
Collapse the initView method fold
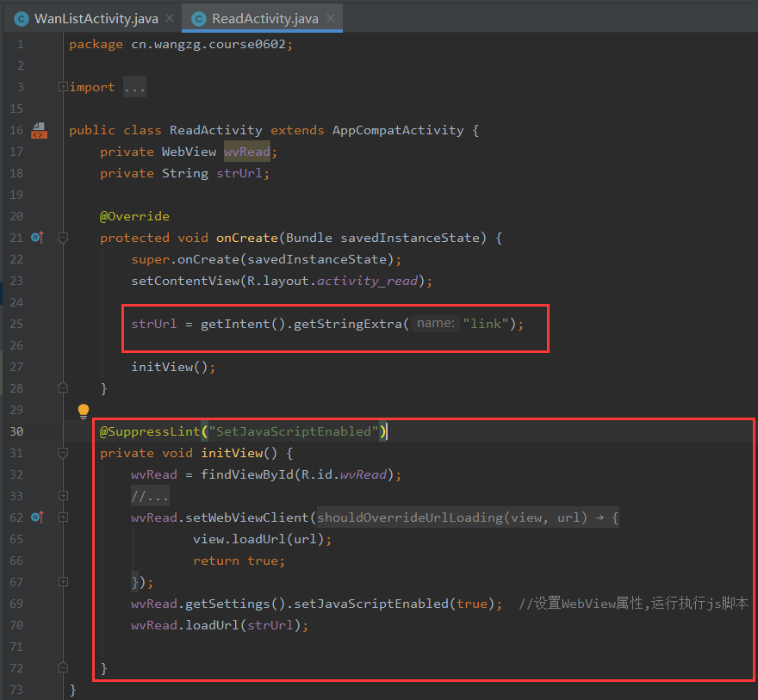(63, 453)
